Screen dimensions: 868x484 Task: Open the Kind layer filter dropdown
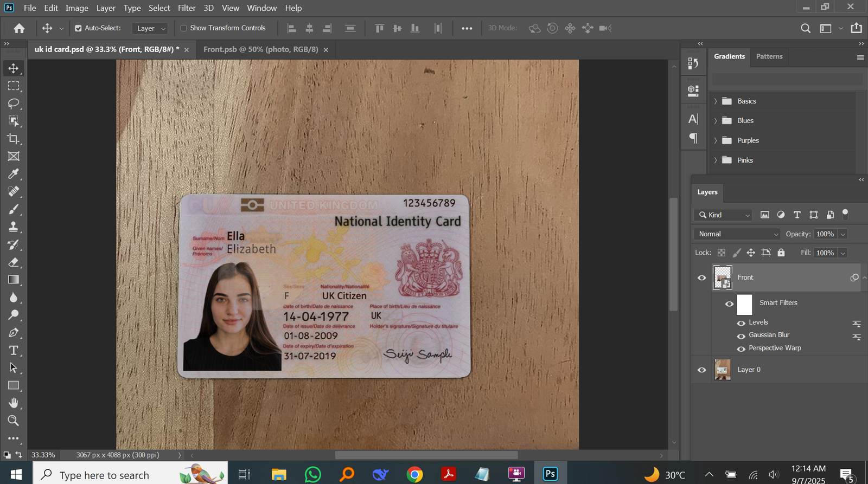pyautogui.click(x=723, y=215)
